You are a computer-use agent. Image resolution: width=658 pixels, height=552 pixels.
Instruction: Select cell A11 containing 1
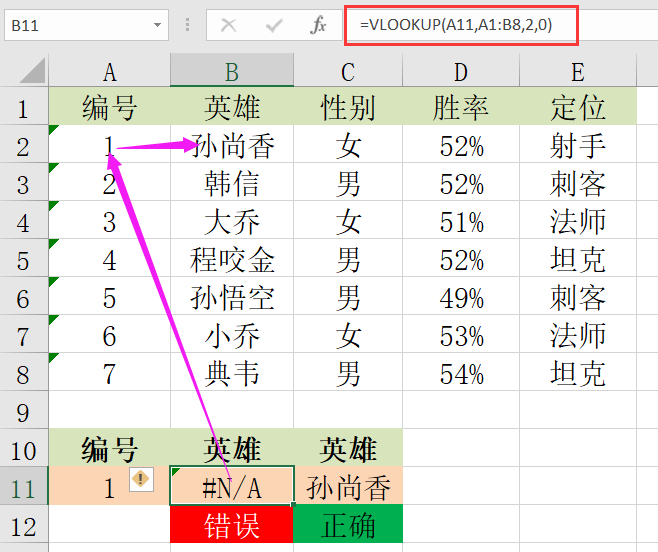[110, 486]
